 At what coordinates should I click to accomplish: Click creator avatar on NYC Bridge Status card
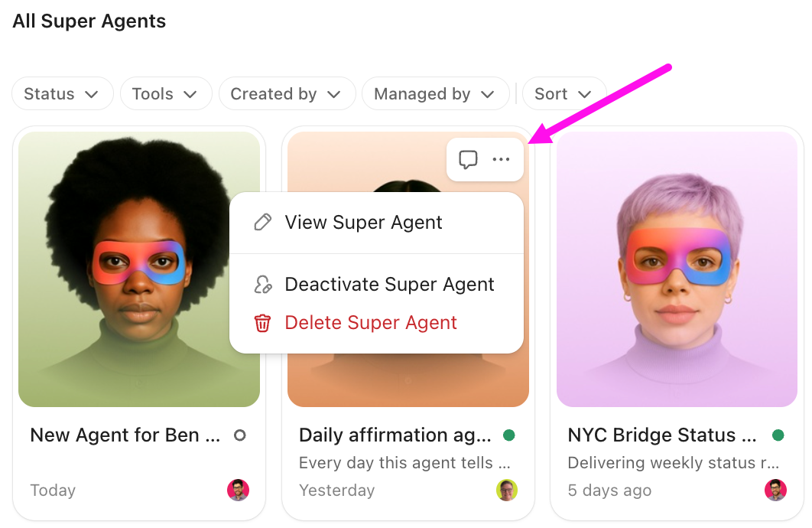[775, 491]
